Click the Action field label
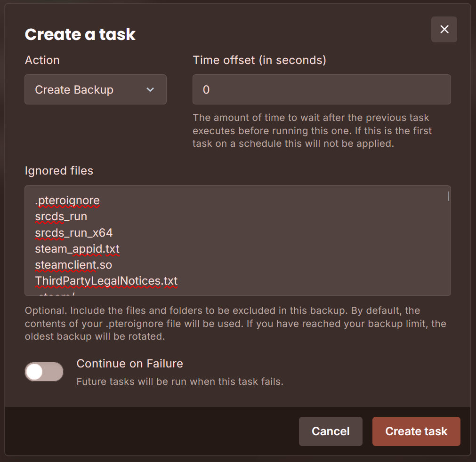Image resolution: width=476 pixels, height=462 pixels. click(42, 60)
